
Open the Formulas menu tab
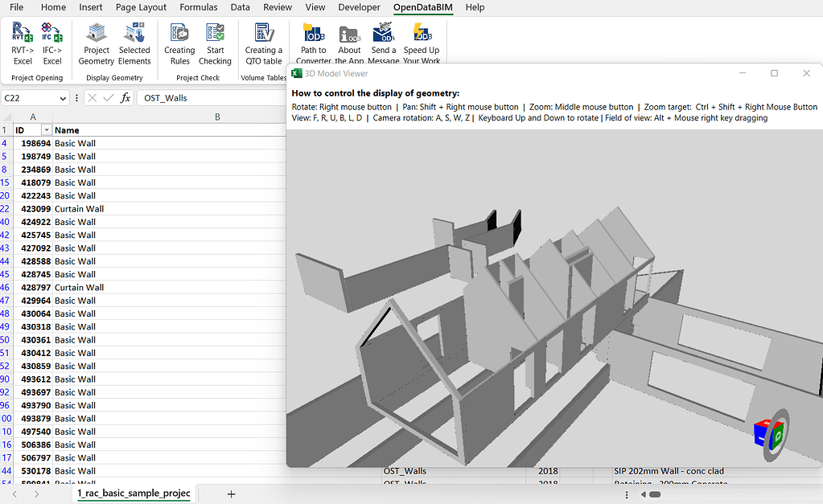click(x=197, y=7)
